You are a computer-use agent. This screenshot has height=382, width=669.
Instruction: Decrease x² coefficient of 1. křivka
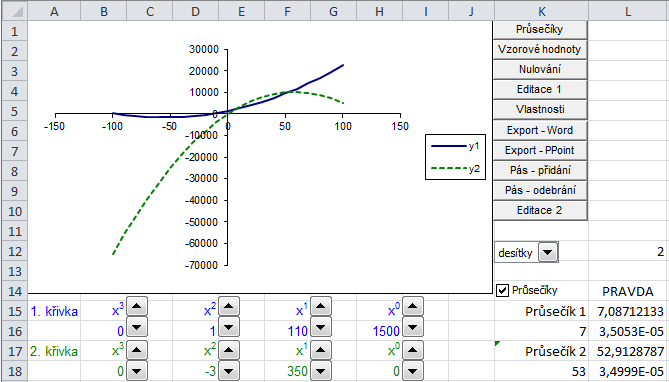coord(229,327)
